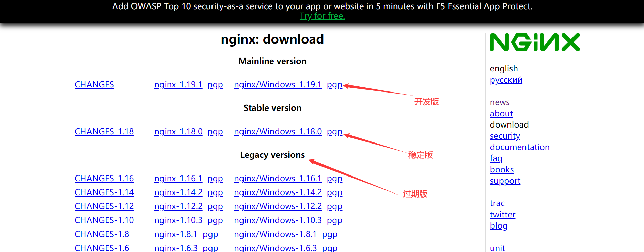
Task: Open pgp for nginx/Windows-1.10.3
Action: click(x=334, y=221)
